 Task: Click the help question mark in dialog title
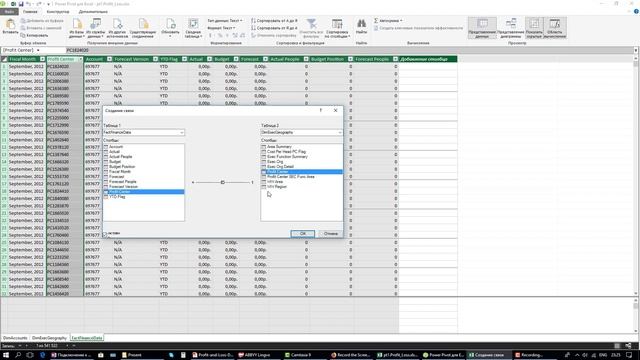(x=321, y=110)
